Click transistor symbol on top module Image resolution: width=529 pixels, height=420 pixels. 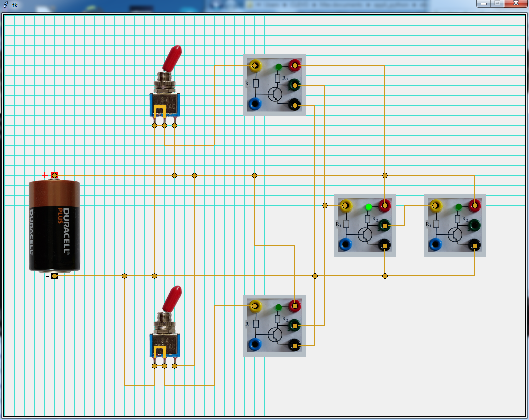tap(275, 94)
